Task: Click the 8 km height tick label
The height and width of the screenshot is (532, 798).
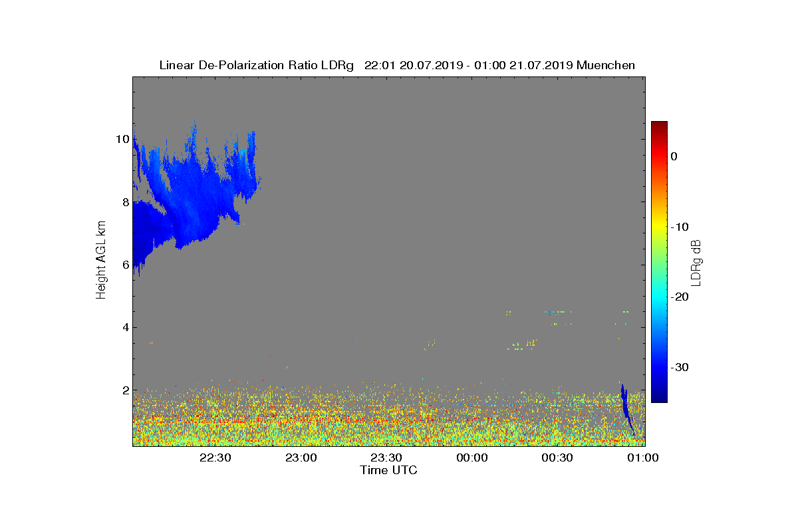Action: tap(124, 201)
